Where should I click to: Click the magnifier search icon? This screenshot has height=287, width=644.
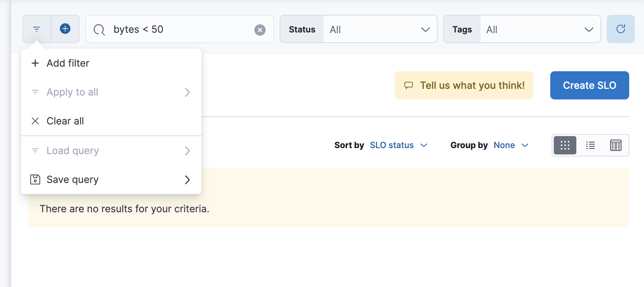pos(99,30)
